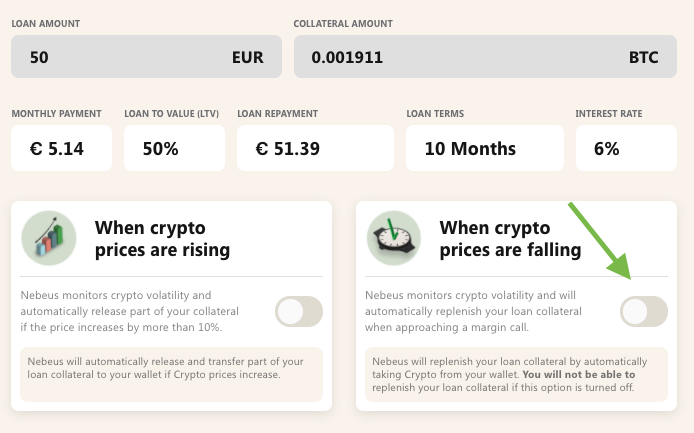
Task: Click the Collateral Amount field showing 0.001911
Action: point(485,57)
